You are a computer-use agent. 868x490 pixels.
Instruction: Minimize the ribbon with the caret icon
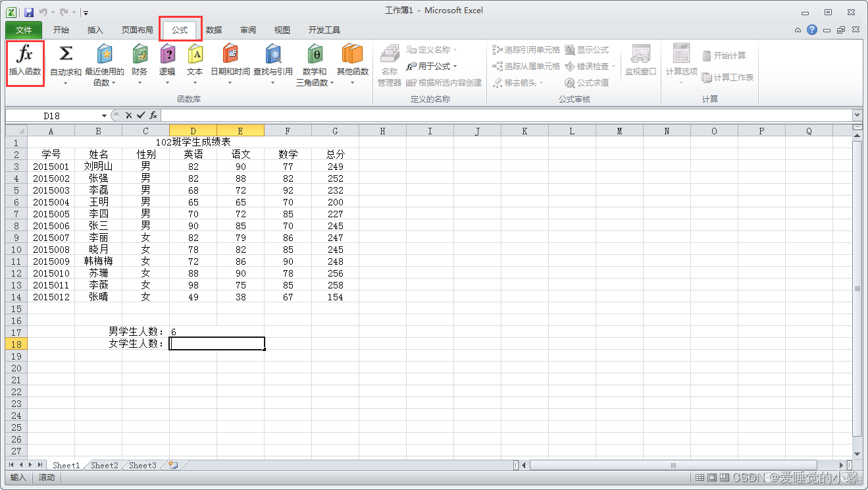798,30
